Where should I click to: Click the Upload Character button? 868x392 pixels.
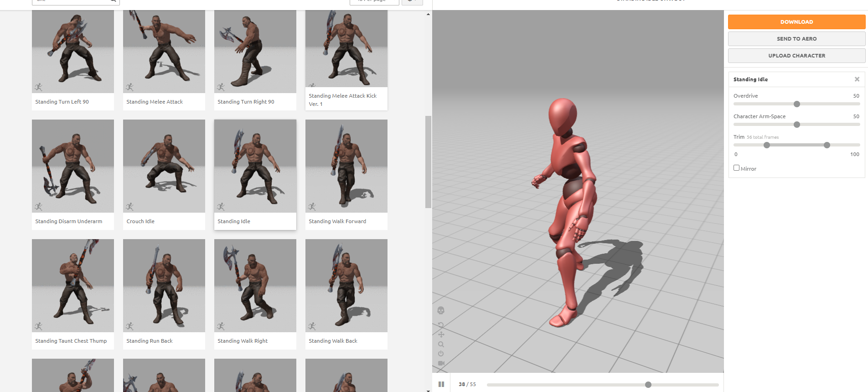796,56
